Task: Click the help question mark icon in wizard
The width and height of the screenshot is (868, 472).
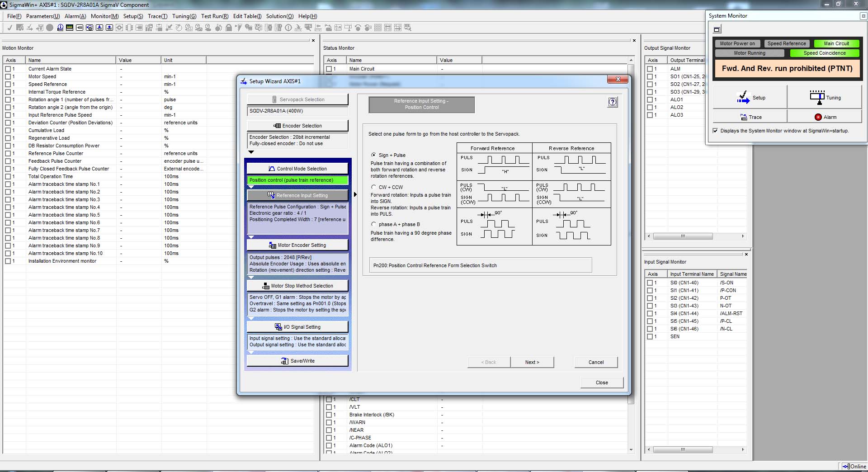Action: (x=612, y=102)
